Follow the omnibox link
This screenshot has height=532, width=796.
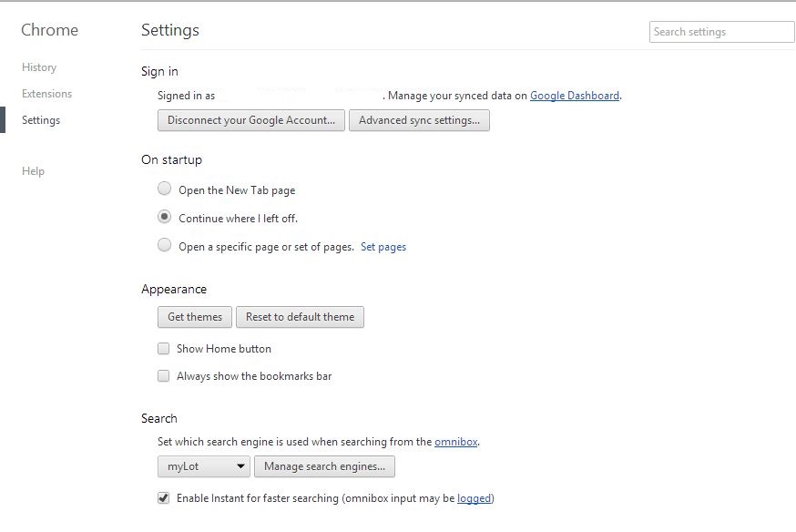(455, 442)
